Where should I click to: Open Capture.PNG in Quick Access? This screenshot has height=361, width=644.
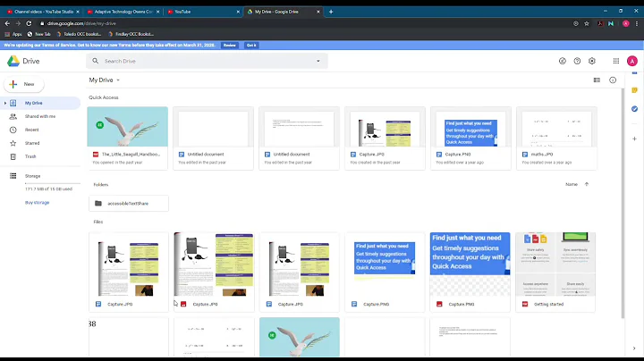470,138
